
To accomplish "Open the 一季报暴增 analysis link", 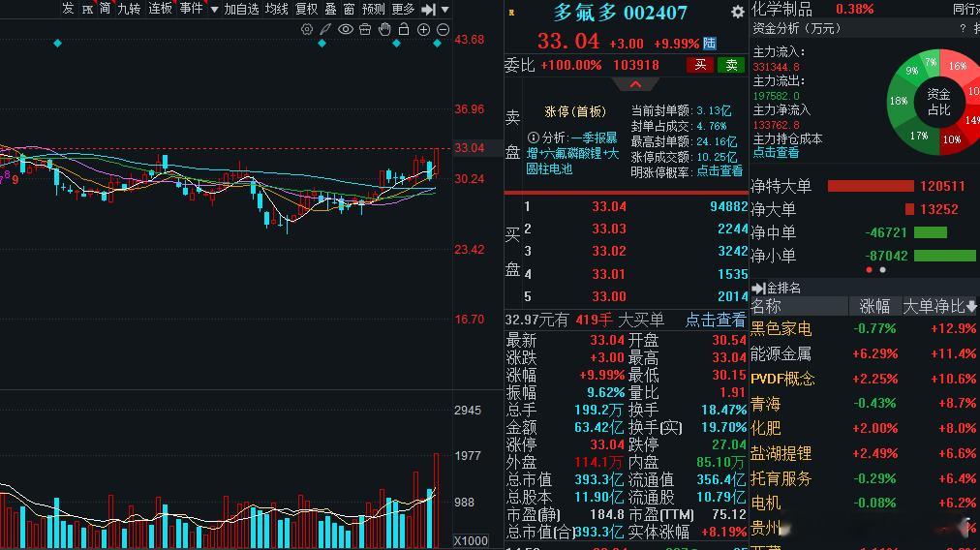I will coord(572,153).
